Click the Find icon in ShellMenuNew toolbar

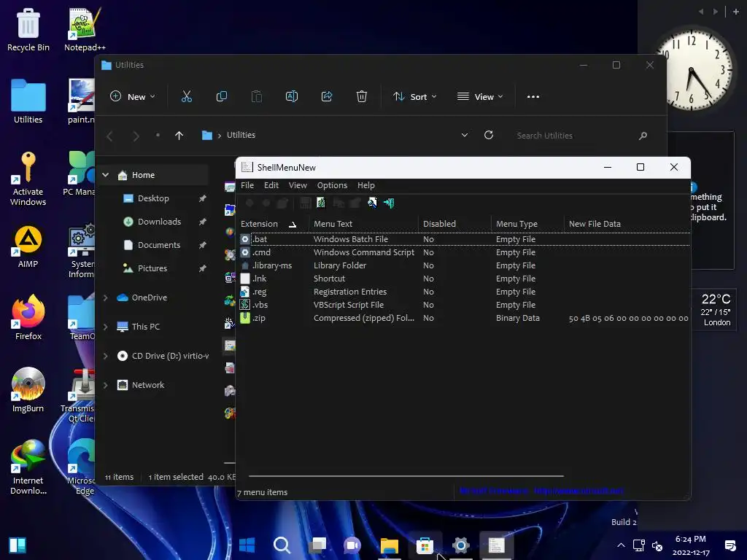[x=372, y=203]
